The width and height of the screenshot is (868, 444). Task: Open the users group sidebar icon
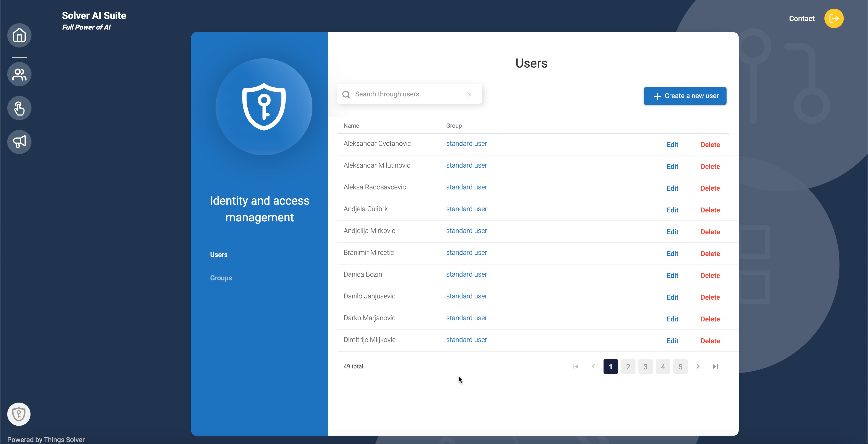click(x=19, y=74)
